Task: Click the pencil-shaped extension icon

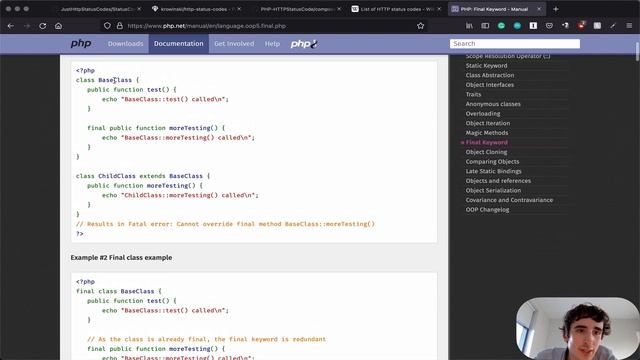Action: pos(613,26)
